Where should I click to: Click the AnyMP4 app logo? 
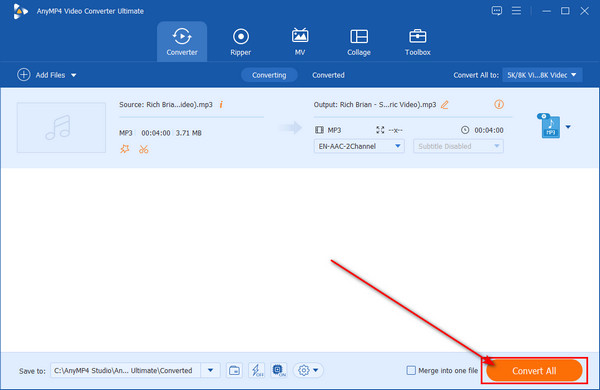[x=20, y=11]
